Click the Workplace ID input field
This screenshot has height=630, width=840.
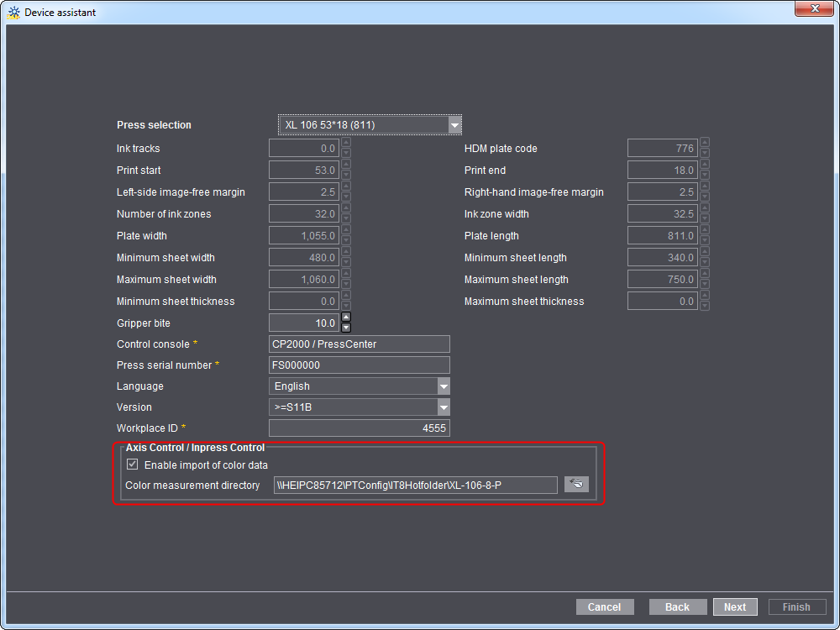360,428
